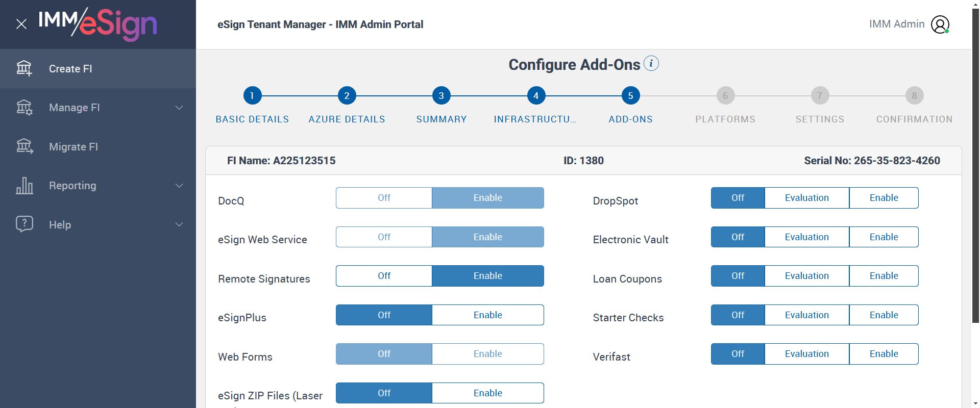Close the sidebar with the X icon
The image size is (980, 408).
21,24
